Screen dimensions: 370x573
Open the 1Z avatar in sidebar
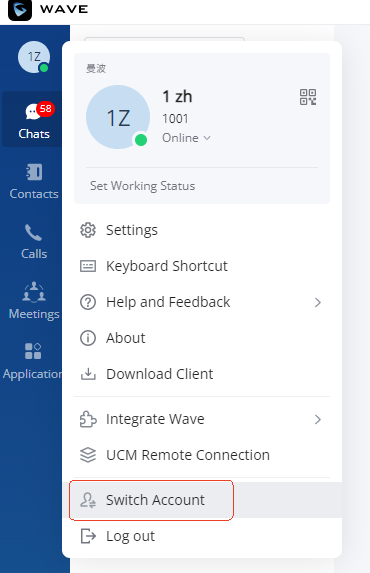point(34,57)
